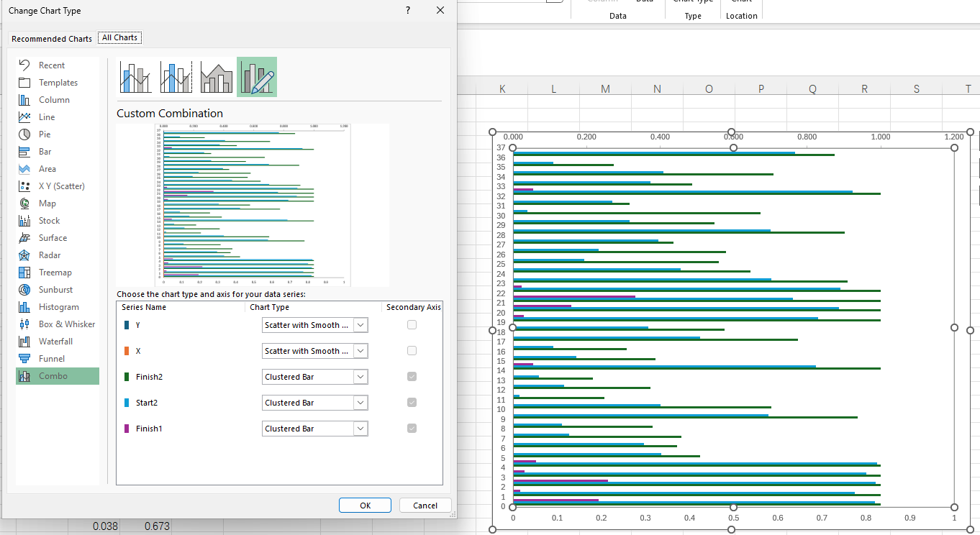Click the series name Finish1
The image size is (980, 535).
149,429
